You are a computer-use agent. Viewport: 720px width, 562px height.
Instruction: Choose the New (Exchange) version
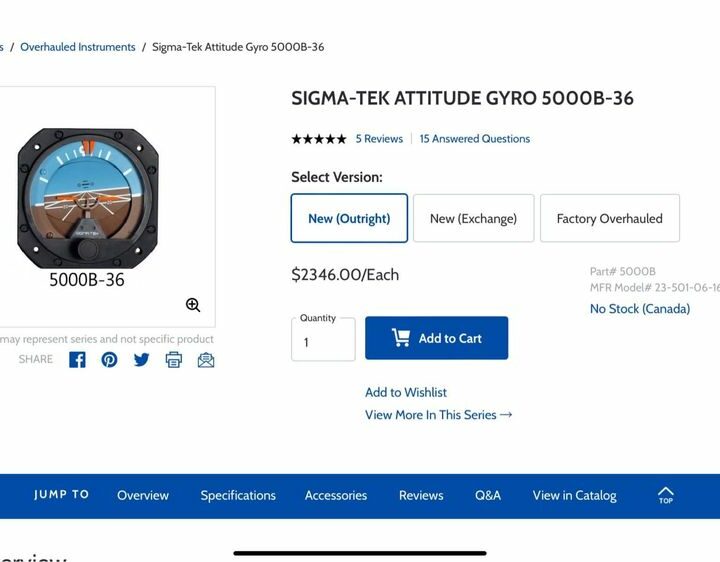point(473,218)
